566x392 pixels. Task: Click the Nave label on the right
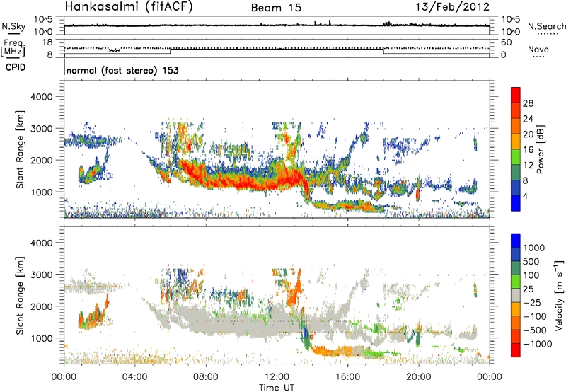538,49
